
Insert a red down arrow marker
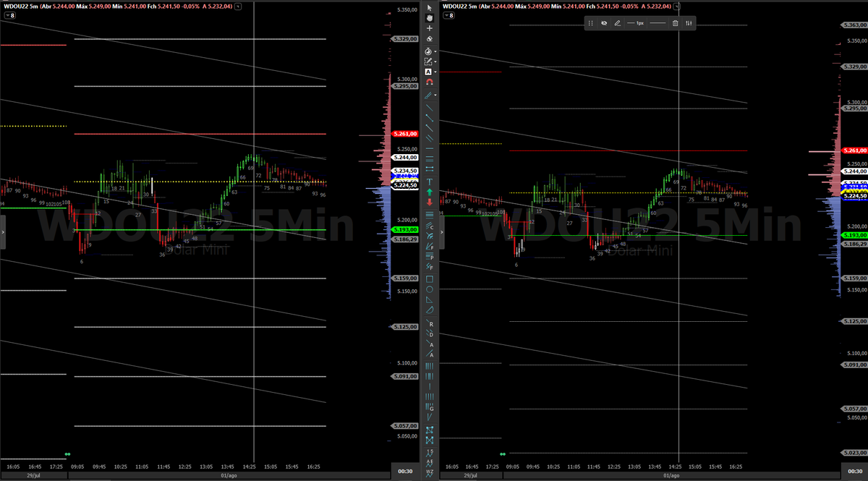tap(429, 202)
